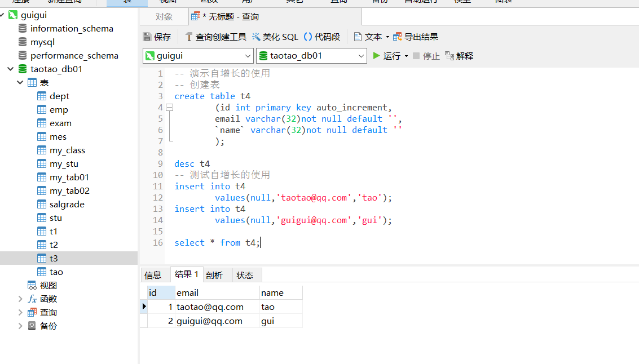The image size is (639, 364).
Task: Switch to the Info (信息) result tab
Action: pyautogui.click(x=153, y=275)
